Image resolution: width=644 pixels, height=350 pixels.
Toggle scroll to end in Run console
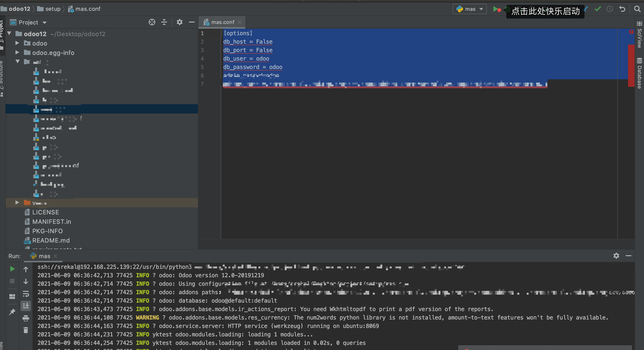26,306
